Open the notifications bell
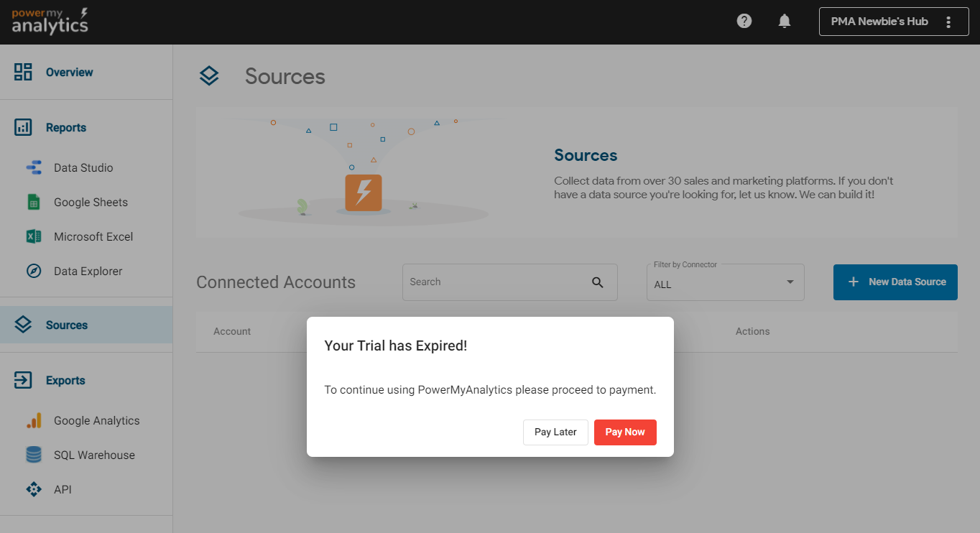 (x=785, y=22)
